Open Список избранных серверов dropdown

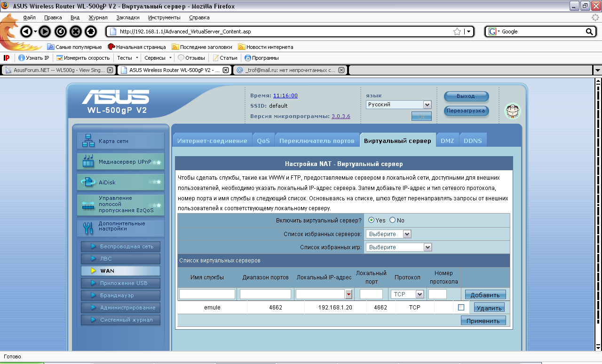(388, 234)
